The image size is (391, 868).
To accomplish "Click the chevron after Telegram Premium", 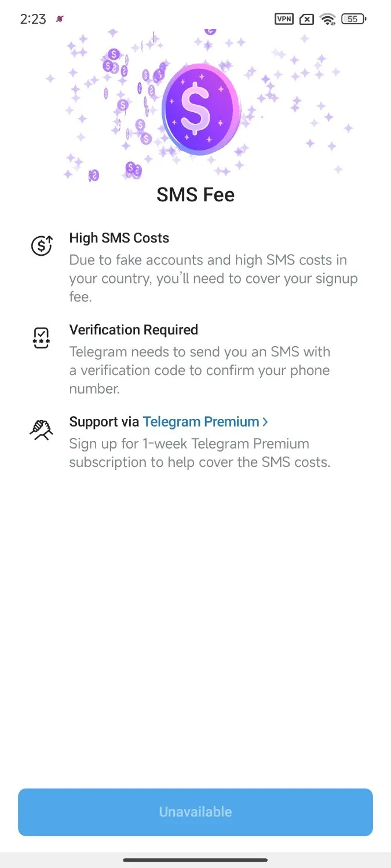I will [265, 422].
